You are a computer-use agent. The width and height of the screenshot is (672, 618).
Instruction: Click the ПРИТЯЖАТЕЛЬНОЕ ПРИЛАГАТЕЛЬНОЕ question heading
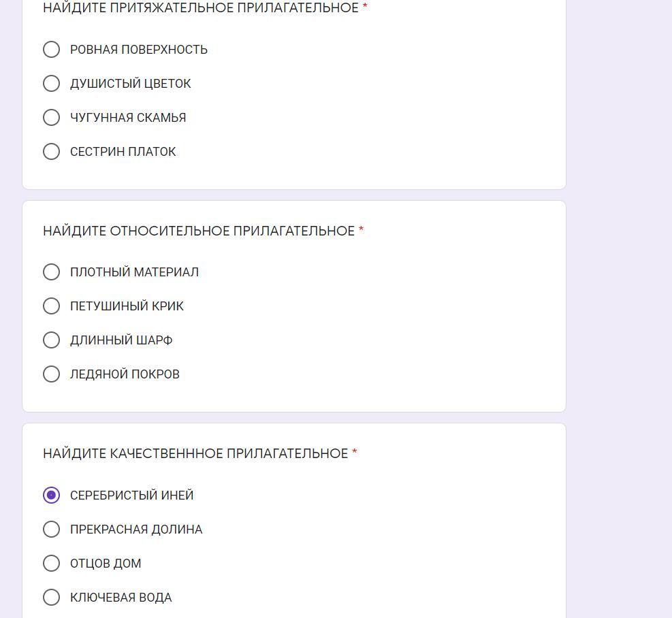point(200,8)
